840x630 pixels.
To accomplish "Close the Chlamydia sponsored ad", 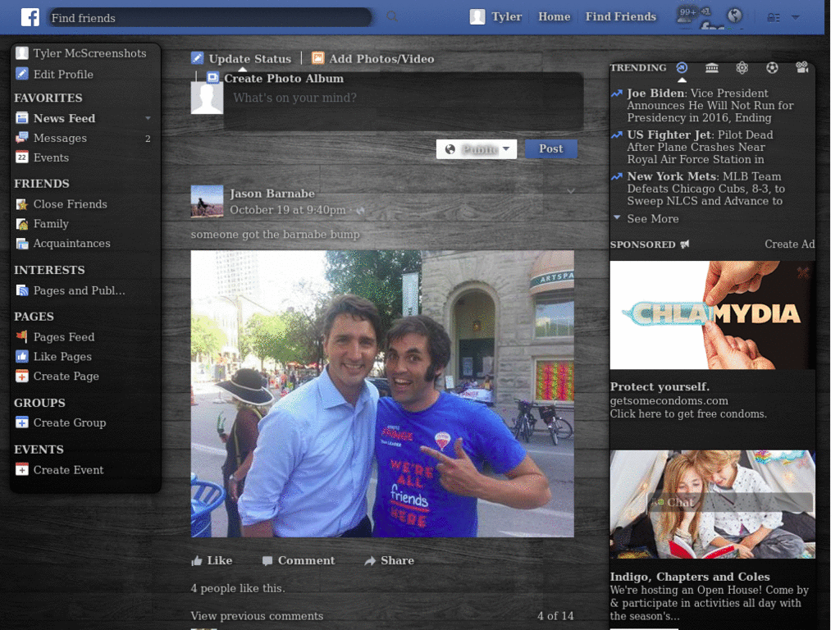I will [803, 272].
